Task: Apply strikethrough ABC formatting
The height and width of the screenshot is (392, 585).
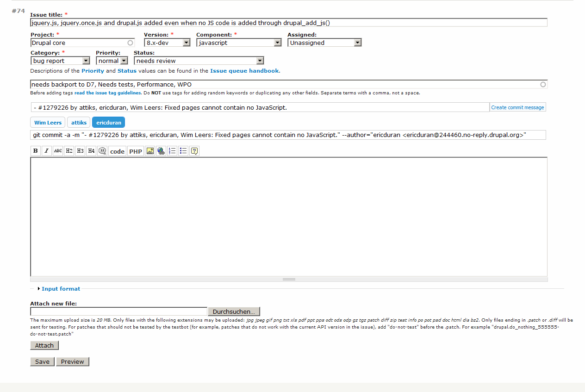Action: 58,151
